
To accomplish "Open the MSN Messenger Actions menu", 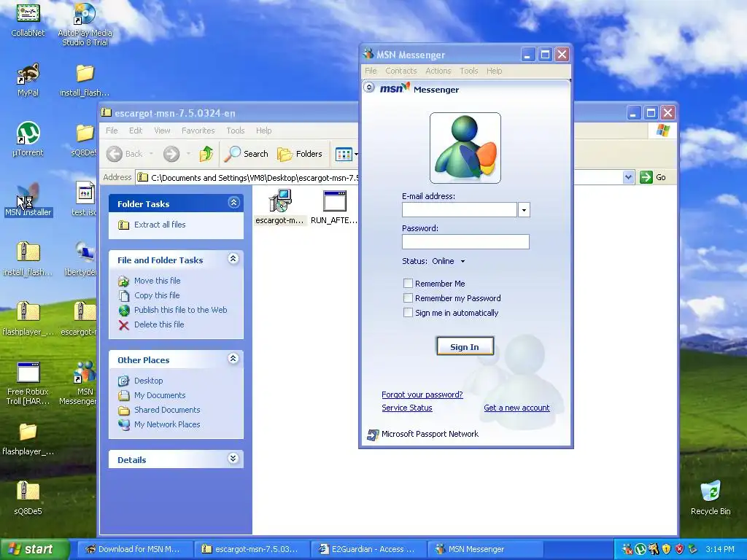I will 438,71.
